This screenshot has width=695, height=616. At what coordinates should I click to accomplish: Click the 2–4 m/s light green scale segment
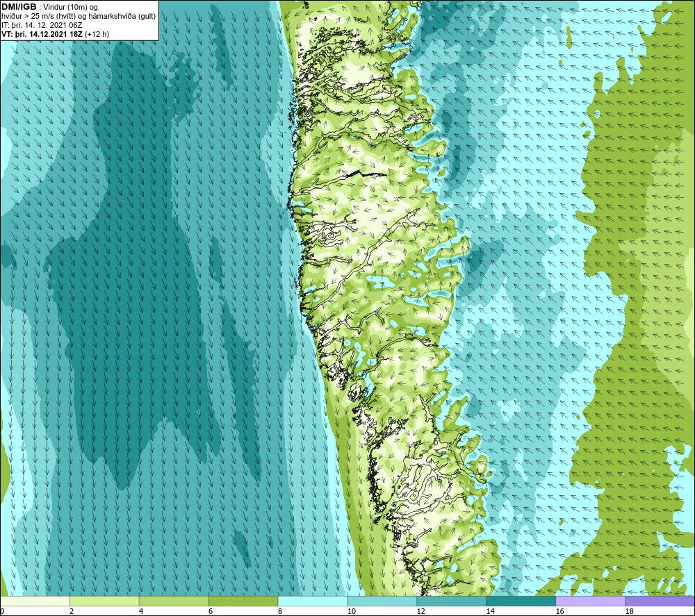pyautogui.click(x=104, y=601)
